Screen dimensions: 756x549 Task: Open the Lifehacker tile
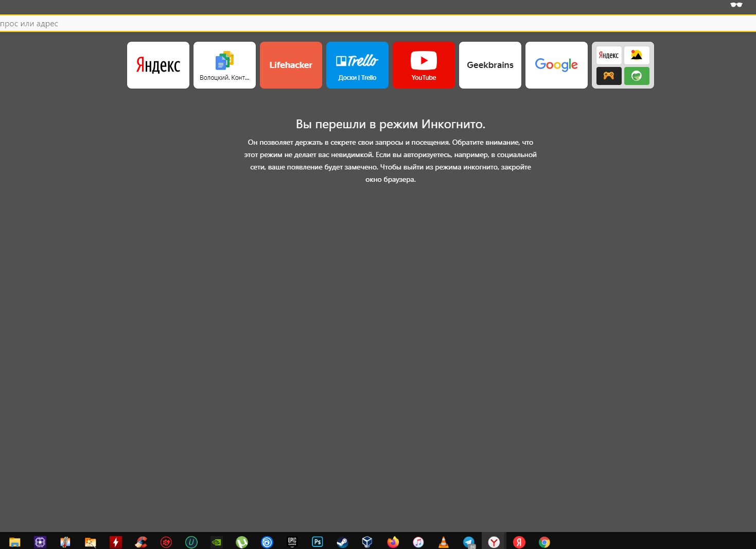291,65
